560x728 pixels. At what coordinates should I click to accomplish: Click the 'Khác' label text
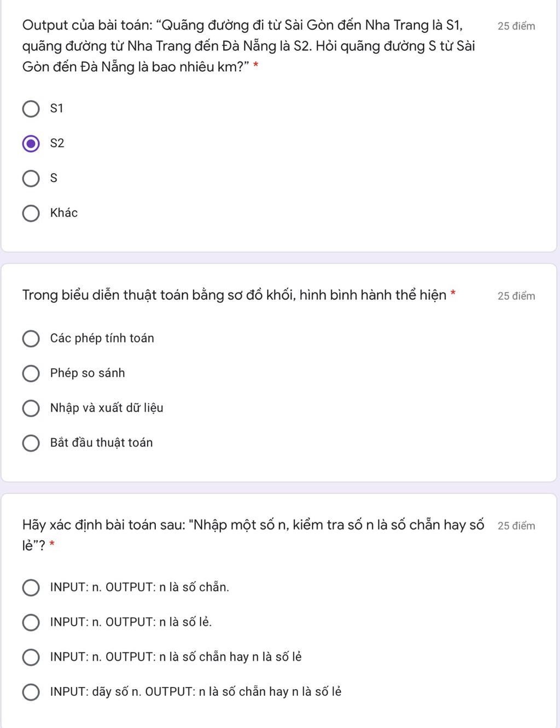pyautogui.click(x=64, y=213)
